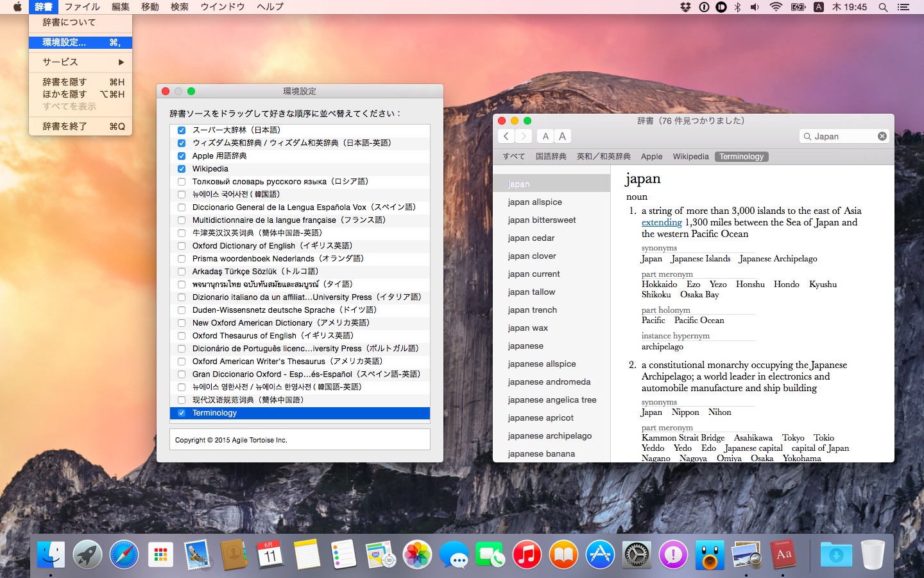
Task: Open Photos from the Dock
Action: [x=417, y=554]
